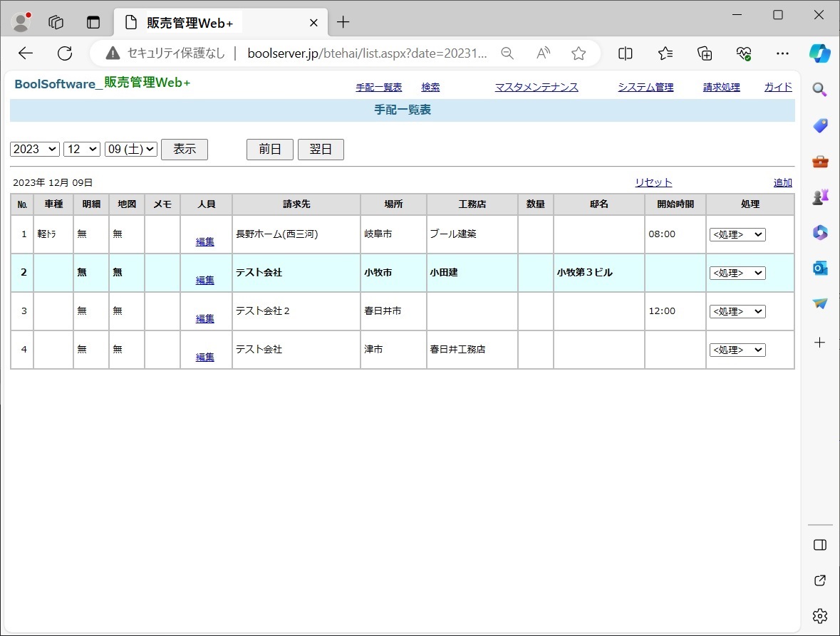Open the Edge sidebar settings gear
This screenshot has width=840, height=636.
point(819,615)
